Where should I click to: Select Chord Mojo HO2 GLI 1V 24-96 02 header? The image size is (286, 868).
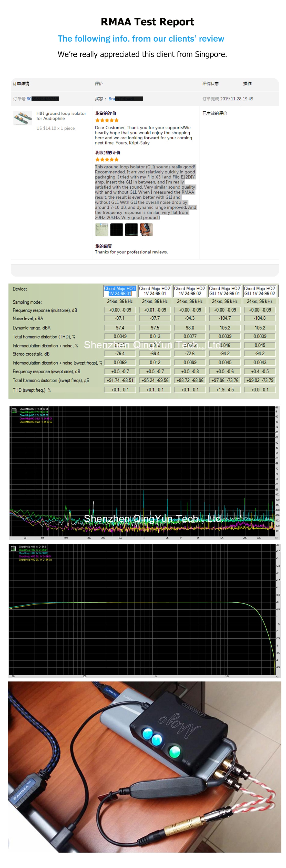pos(260,291)
